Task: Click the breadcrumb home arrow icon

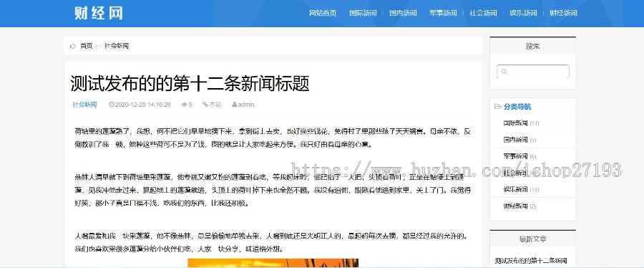Action: (74, 46)
